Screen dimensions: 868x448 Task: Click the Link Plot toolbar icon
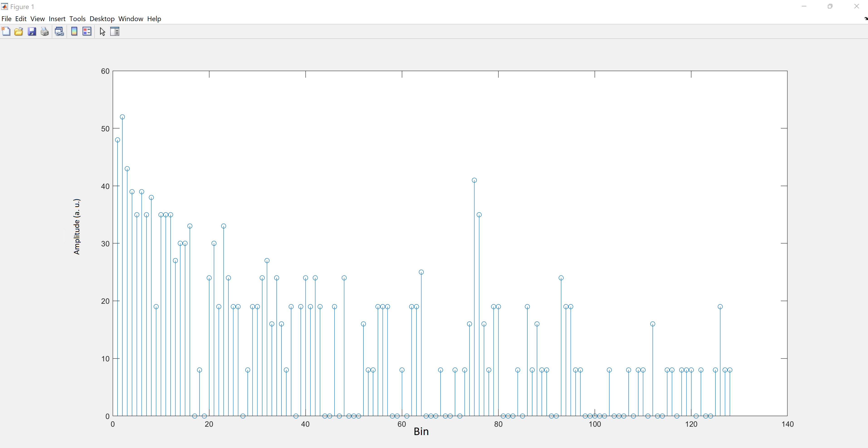(59, 32)
